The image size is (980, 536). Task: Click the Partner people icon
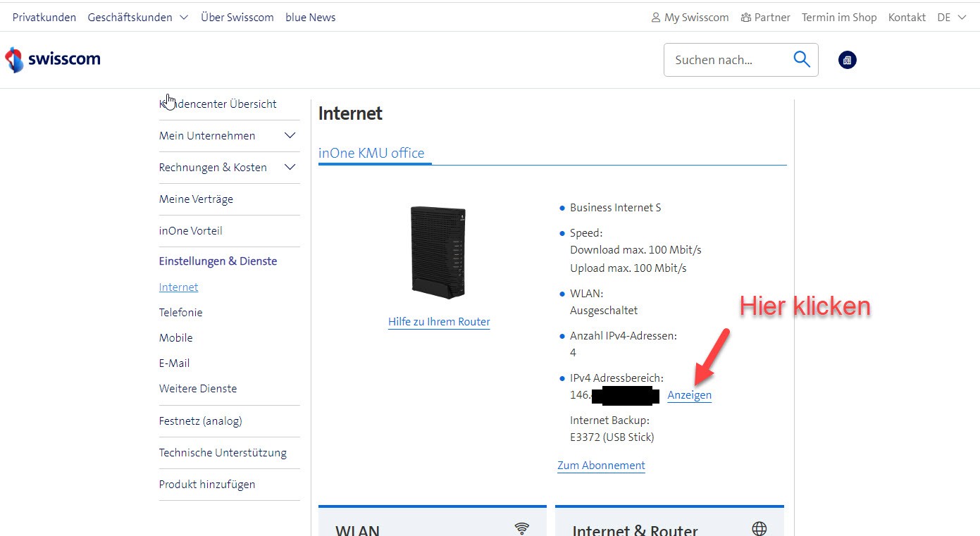(746, 18)
